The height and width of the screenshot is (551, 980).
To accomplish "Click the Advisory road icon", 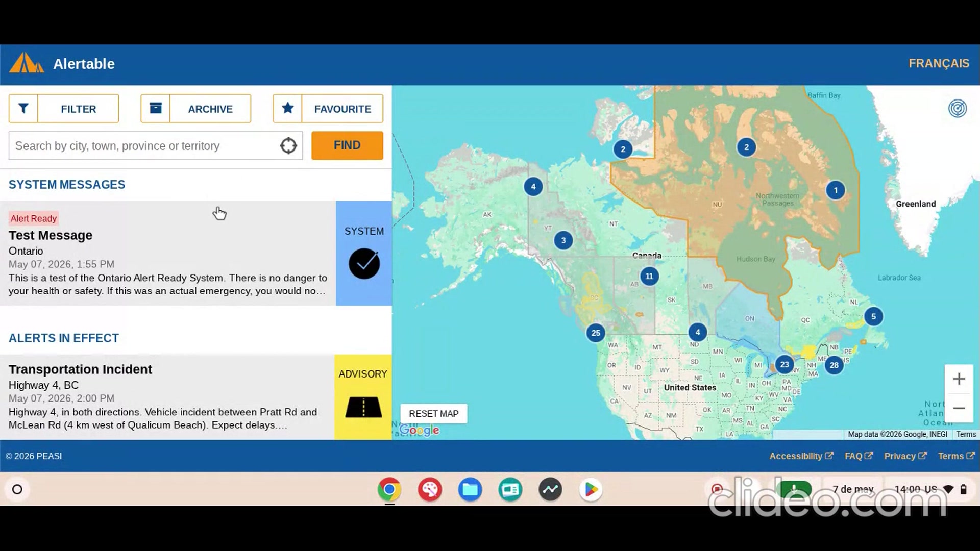I will (x=363, y=407).
